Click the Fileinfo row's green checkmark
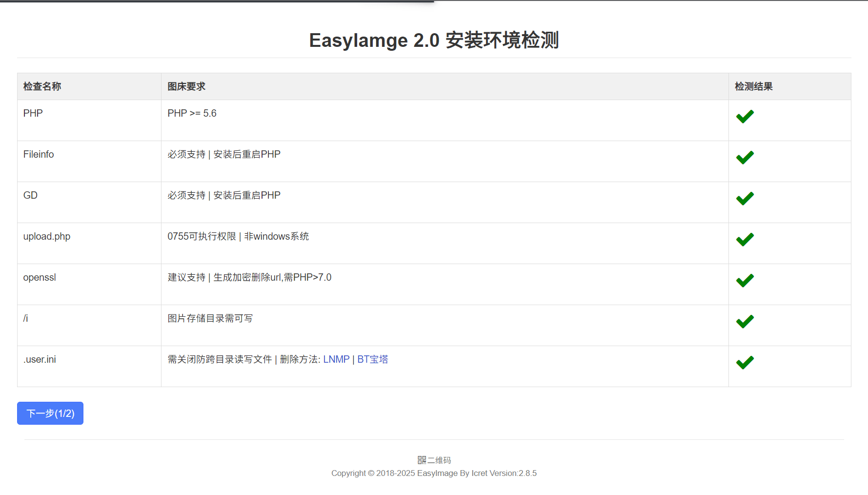The image size is (868, 495). [745, 158]
